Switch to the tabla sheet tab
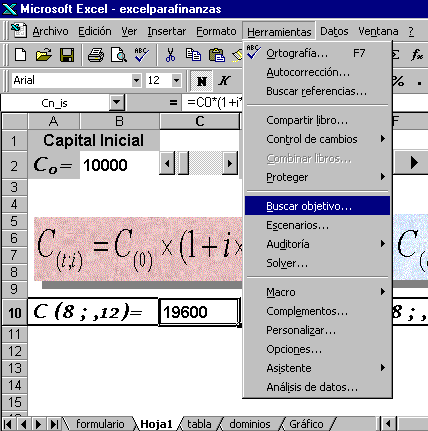The image size is (428, 431). [x=199, y=424]
